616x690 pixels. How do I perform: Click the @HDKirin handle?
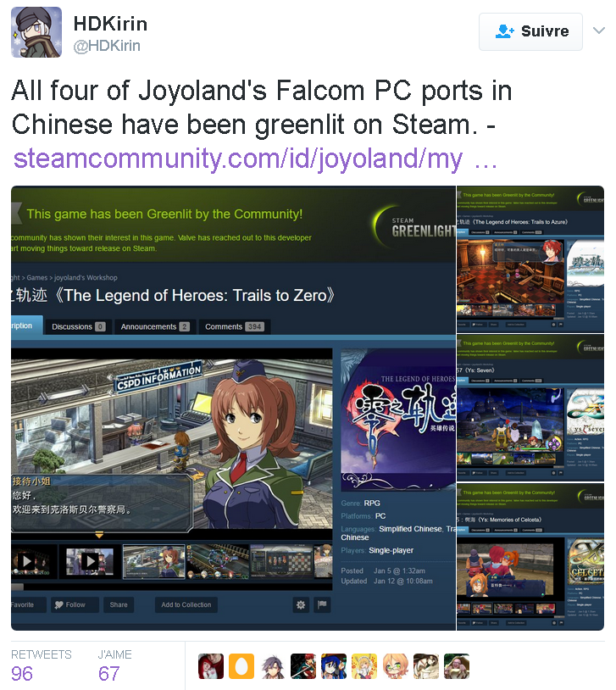click(x=107, y=46)
